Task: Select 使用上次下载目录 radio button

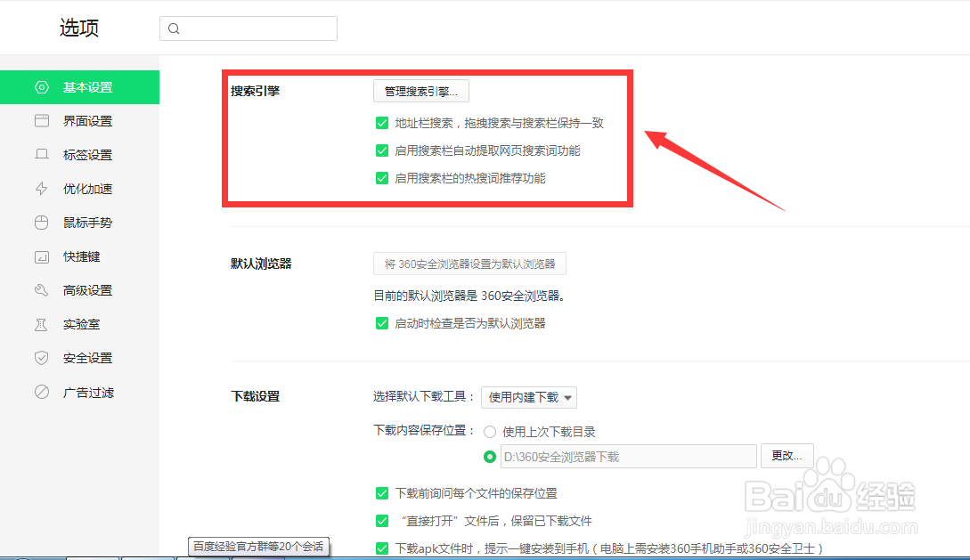Action: coord(489,432)
